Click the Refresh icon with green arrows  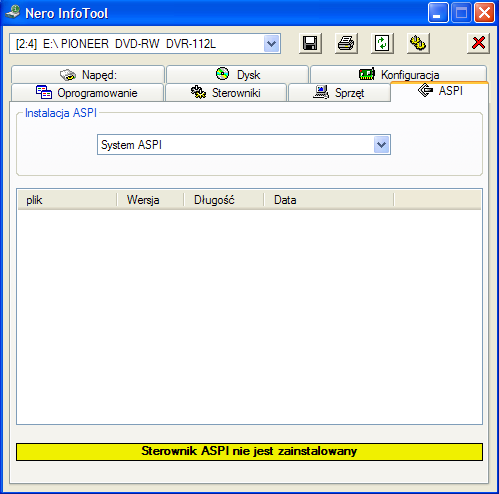point(382,43)
